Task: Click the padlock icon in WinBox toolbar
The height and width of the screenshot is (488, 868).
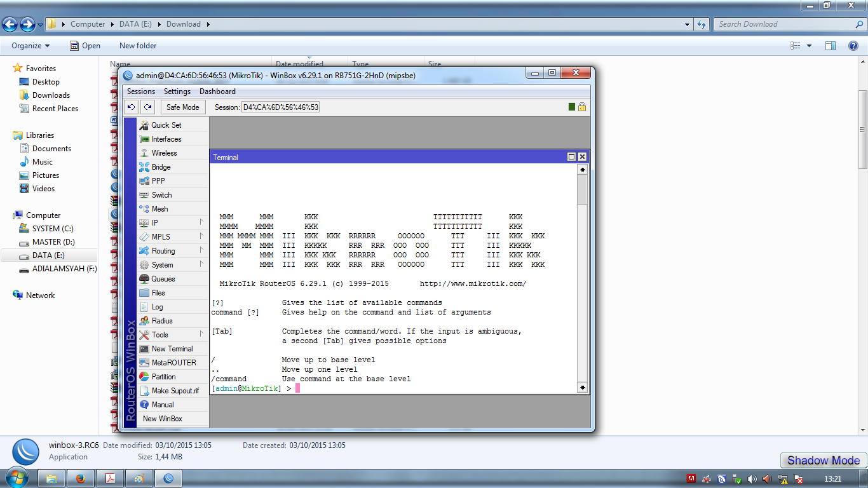Action: coord(582,107)
